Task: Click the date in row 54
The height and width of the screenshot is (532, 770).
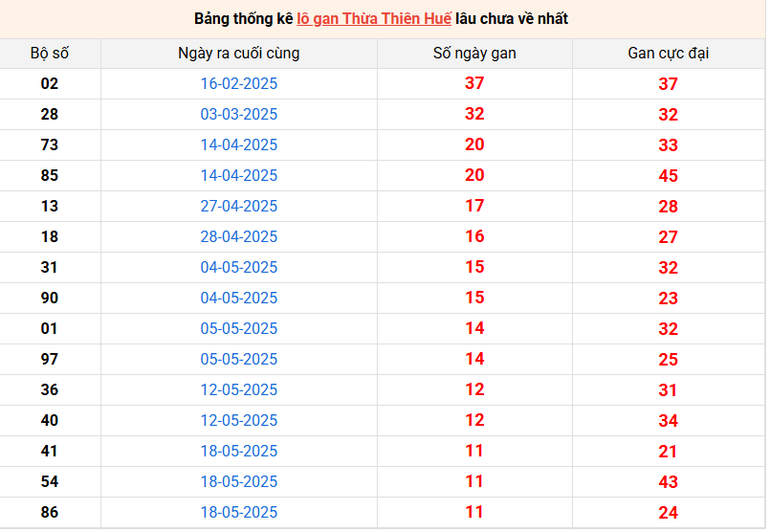Action: click(x=238, y=482)
